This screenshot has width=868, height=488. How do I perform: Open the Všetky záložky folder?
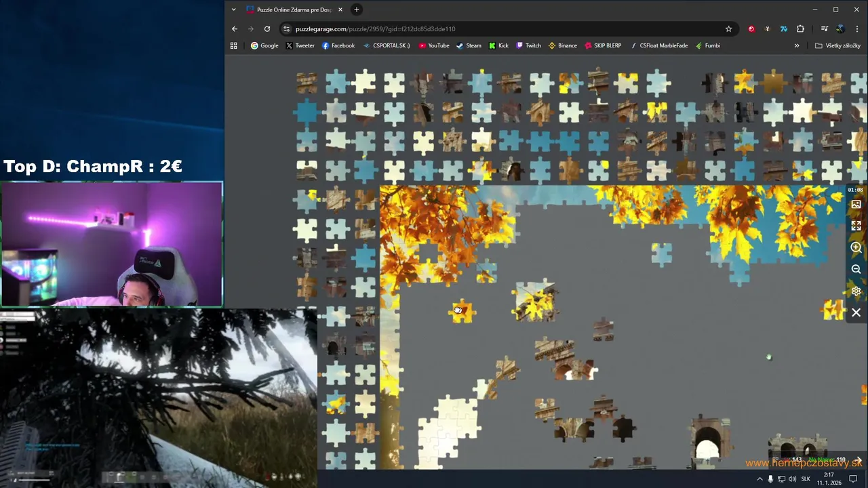tap(837, 45)
